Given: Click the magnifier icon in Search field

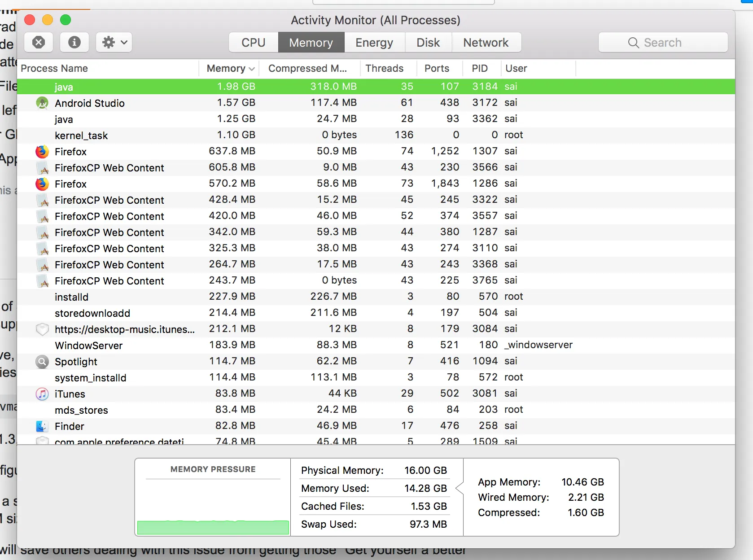Looking at the screenshot, I should 633,43.
